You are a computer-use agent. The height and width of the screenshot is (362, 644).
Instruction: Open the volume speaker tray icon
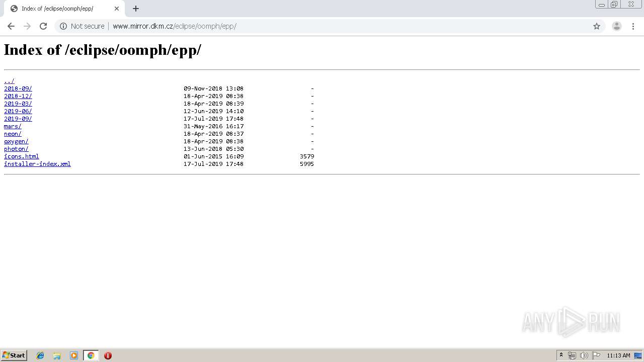[x=584, y=355]
